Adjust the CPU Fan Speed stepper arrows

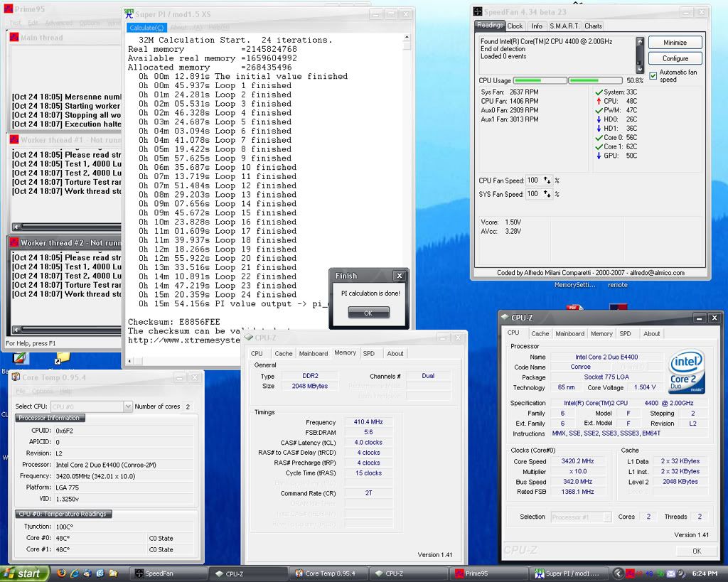(547, 180)
